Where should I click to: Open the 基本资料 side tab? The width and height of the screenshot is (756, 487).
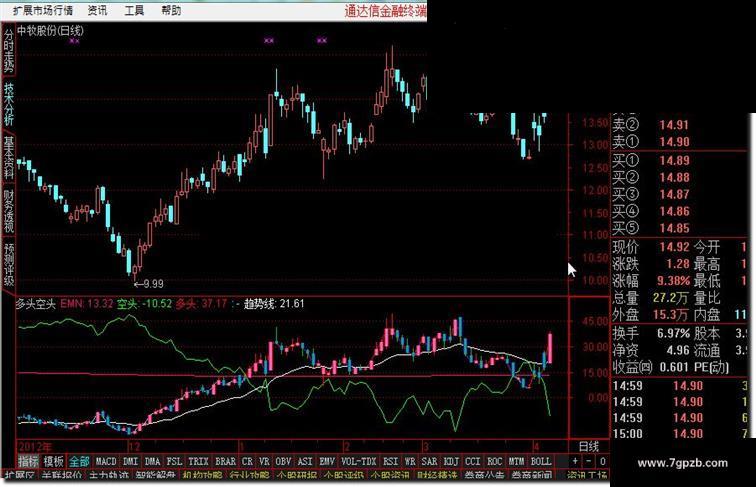tap(9, 158)
